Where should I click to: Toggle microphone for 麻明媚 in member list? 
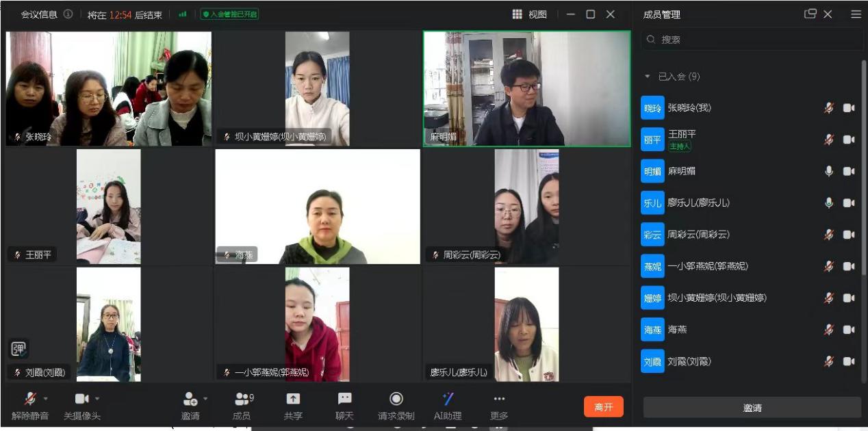click(829, 171)
